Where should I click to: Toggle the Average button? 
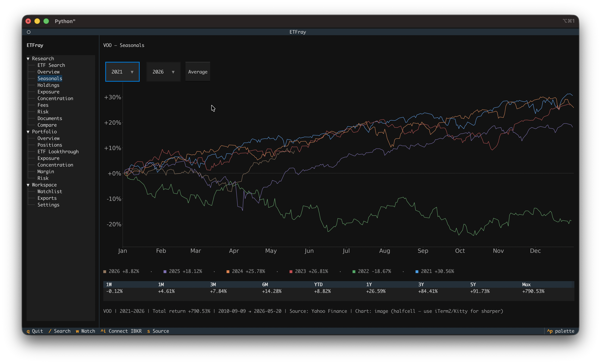(198, 72)
